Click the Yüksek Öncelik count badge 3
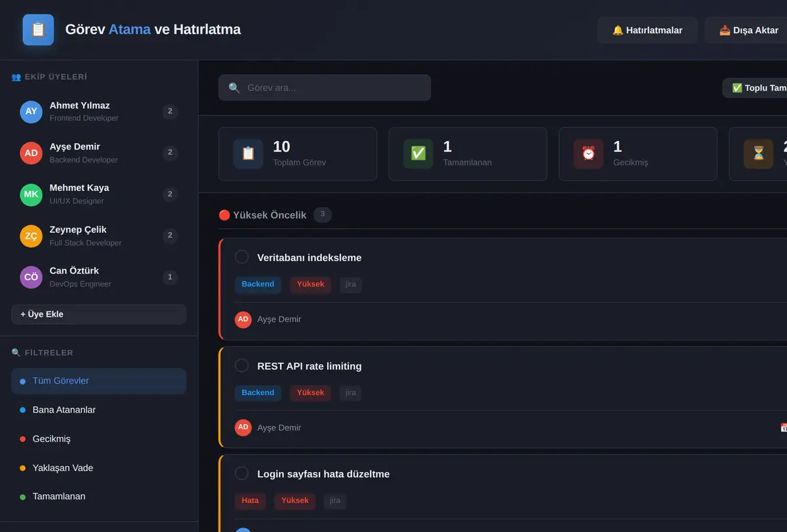The width and height of the screenshot is (787, 532). pos(323,215)
